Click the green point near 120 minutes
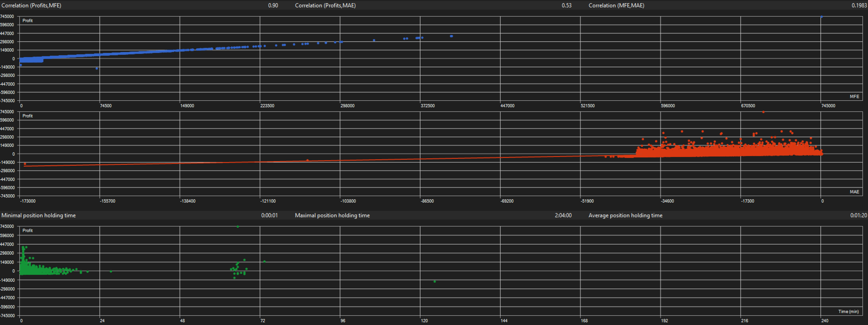The image size is (868, 325). coord(435,281)
